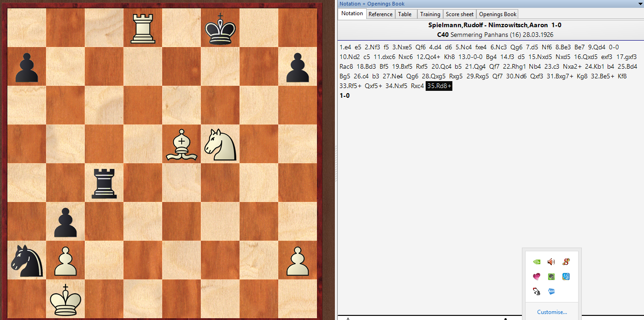
Task: Click the black rook on c4
Action: (104, 183)
